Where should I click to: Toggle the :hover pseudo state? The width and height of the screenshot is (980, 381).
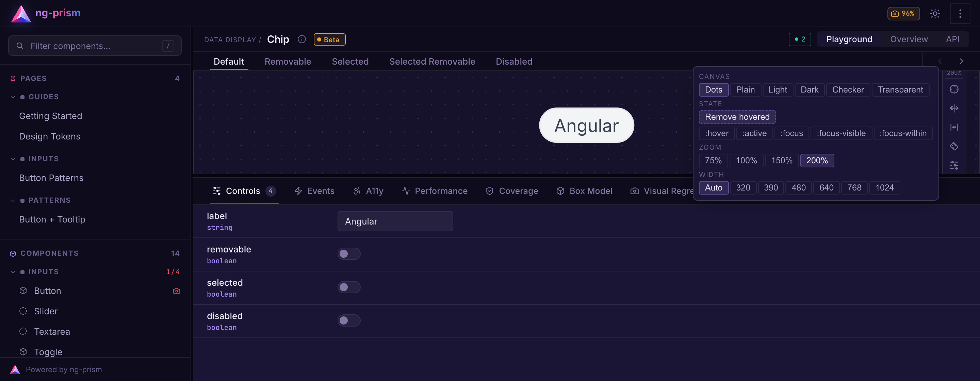(716, 133)
